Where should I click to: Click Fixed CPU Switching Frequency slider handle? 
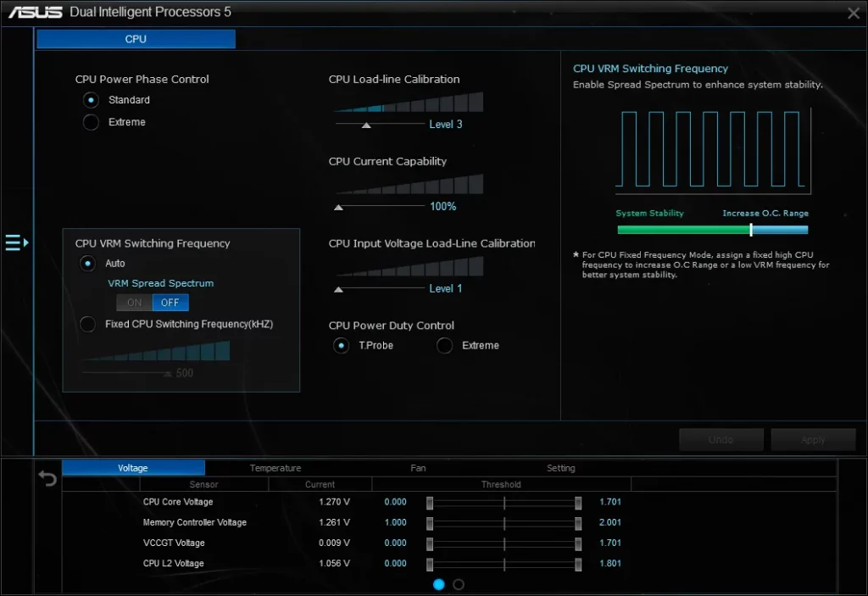[x=168, y=374]
